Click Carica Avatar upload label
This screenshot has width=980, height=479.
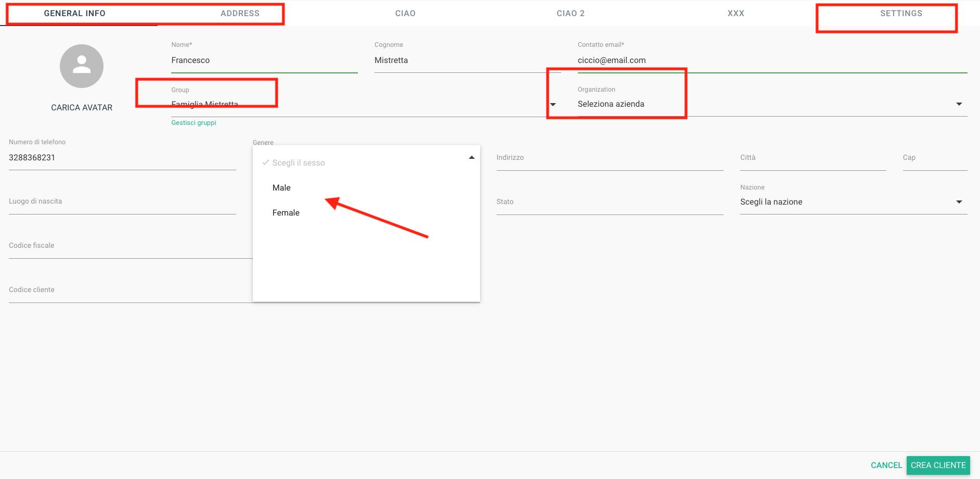82,108
